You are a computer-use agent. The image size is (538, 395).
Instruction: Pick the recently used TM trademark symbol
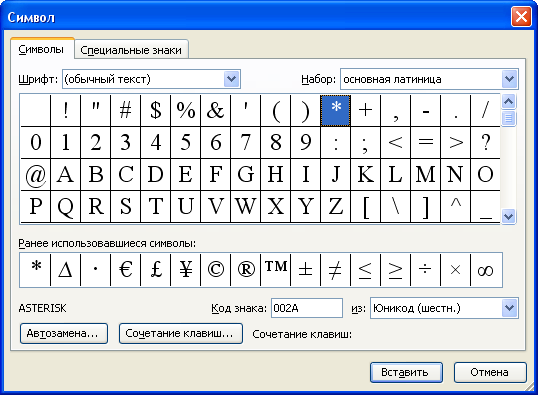click(276, 270)
